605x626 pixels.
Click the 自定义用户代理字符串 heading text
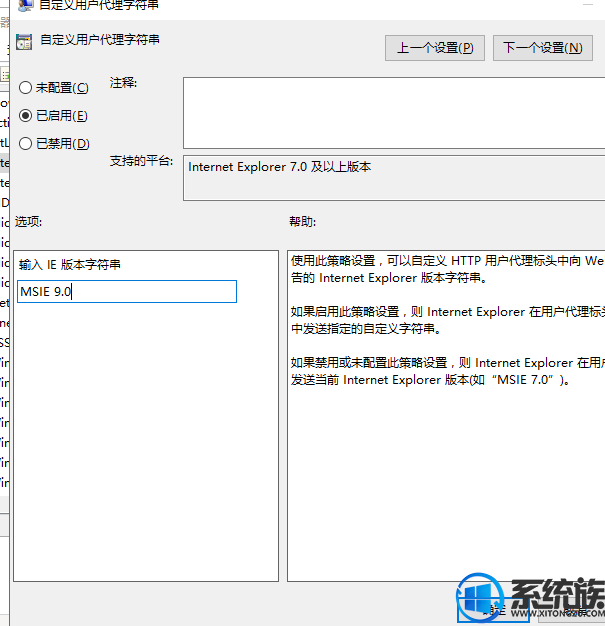(x=100, y=40)
